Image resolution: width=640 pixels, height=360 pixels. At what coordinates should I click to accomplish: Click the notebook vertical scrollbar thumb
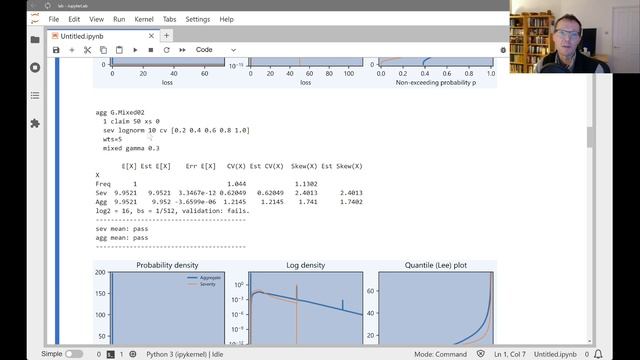pos(590,137)
